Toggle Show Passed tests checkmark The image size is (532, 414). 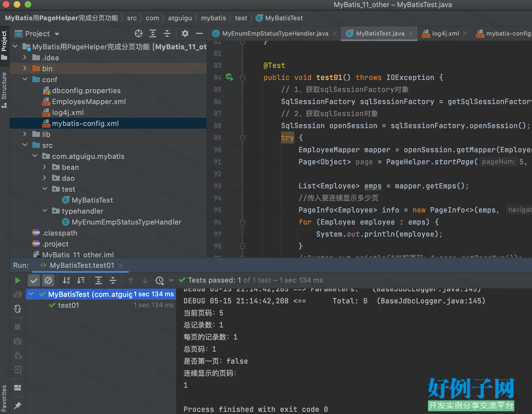coord(34,280)
